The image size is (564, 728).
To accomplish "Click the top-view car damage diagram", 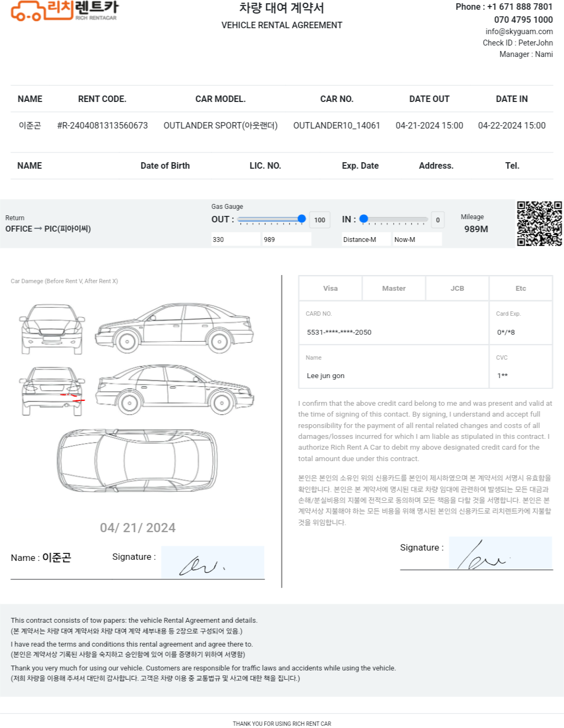I will coord(137,460).
